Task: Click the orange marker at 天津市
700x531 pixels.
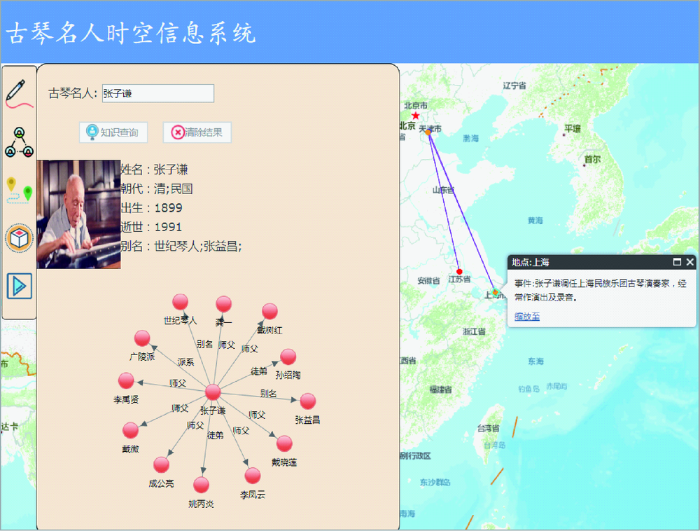Action: [428, 132]
